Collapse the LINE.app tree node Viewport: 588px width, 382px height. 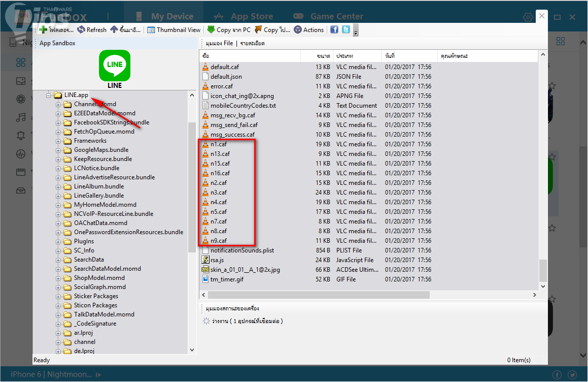click(48, 95)
